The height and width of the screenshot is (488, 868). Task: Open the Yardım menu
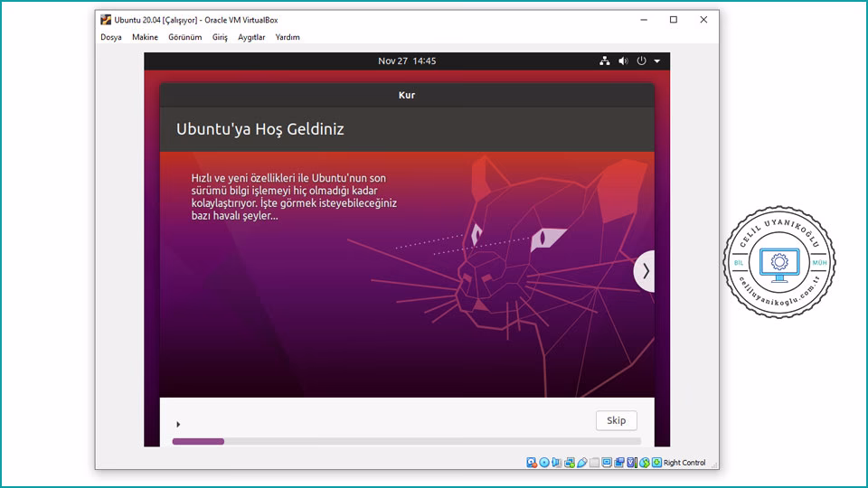(288, 37)
